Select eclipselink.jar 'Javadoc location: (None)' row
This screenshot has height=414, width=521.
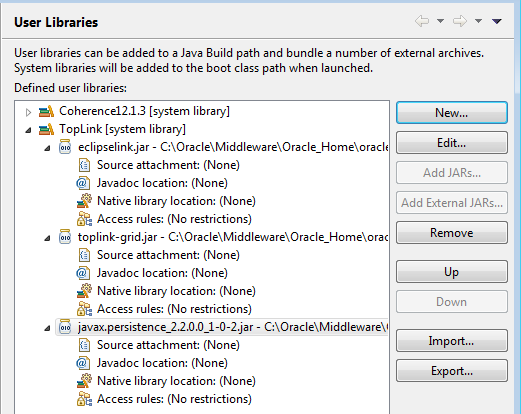coord(162,183)
